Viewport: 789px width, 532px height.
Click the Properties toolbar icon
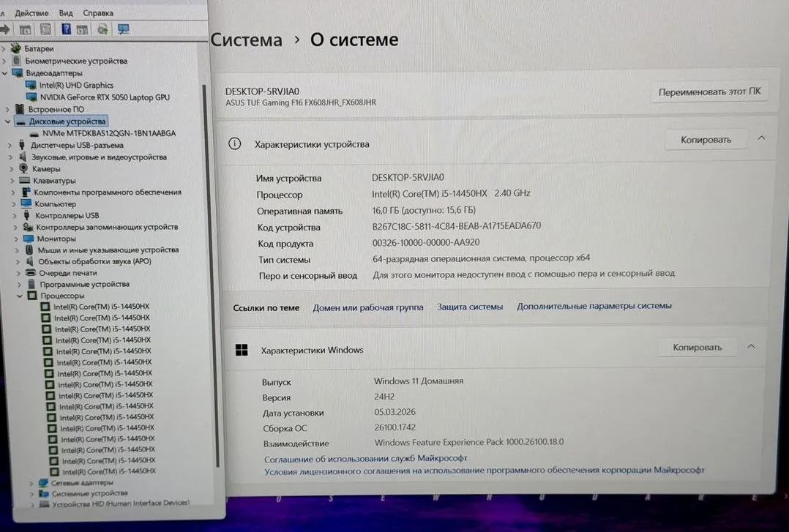[45, 29]
